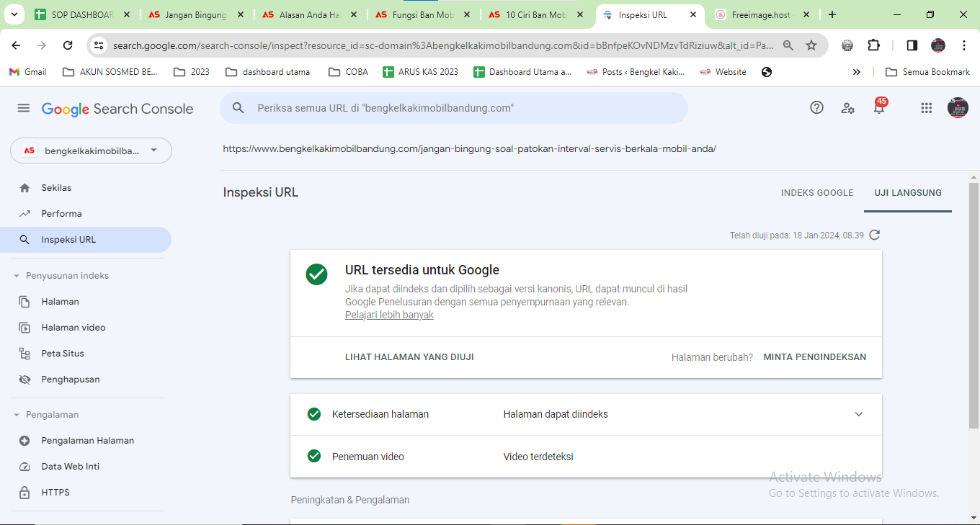
Task: Switch to Freeimage.host browser tab
Action: 761,14
